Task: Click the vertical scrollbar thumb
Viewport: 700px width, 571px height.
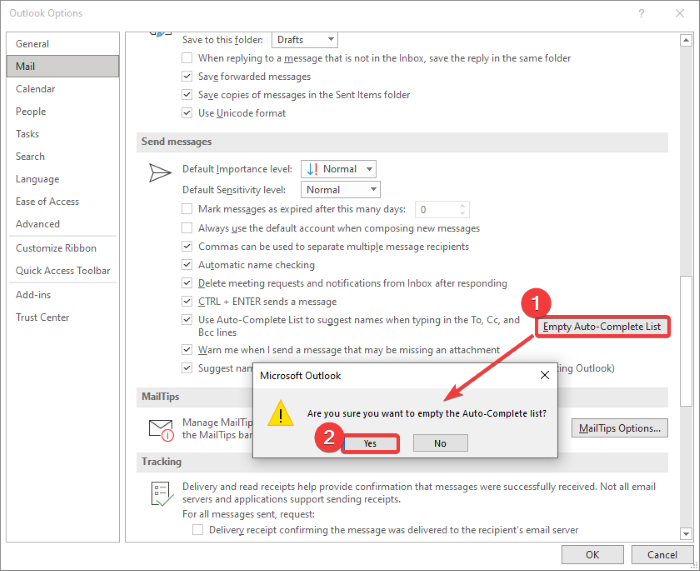Action: 686,342
